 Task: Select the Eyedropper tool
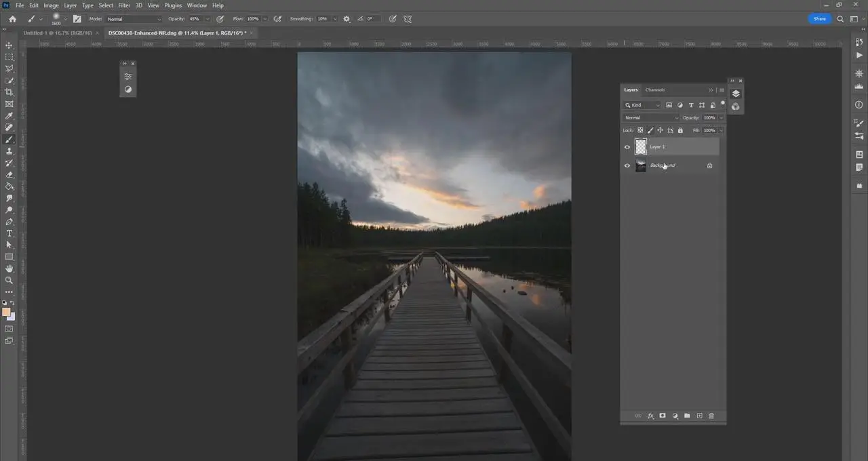click(9, 116)
